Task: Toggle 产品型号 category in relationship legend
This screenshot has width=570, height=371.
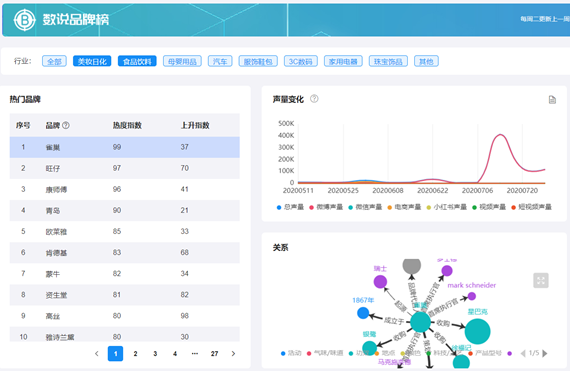Action: pos(485,353)
